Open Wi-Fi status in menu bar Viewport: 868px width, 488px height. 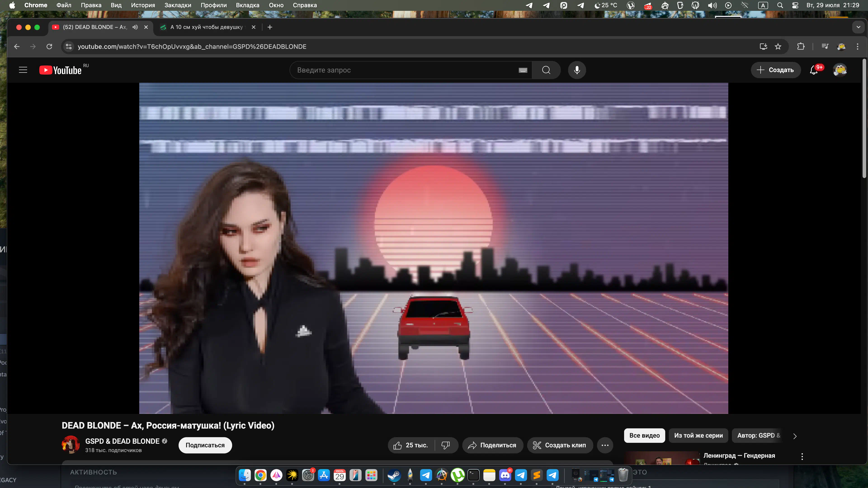(745, 5)
